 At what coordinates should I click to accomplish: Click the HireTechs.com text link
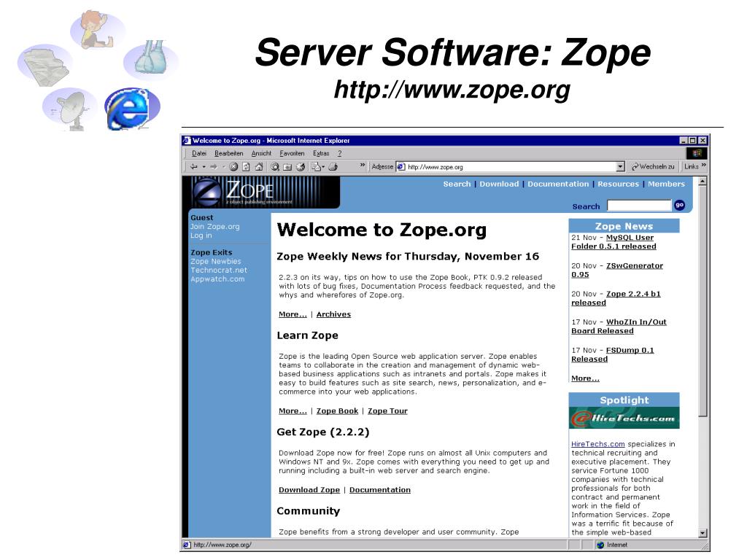coord(598,444)
